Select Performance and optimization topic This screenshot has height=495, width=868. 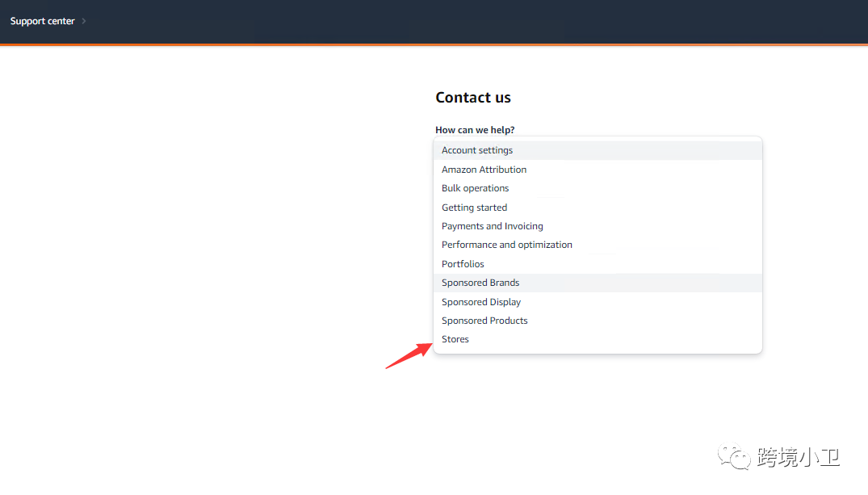pyautogui.click(x=598, y=245)
